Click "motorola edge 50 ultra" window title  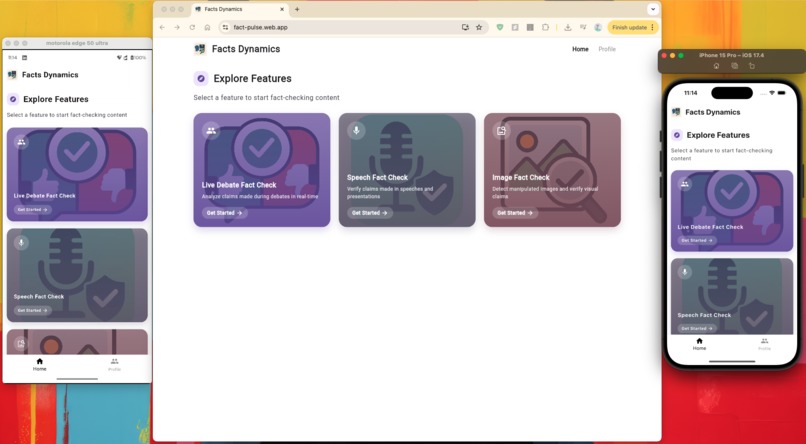coord(77,43)
